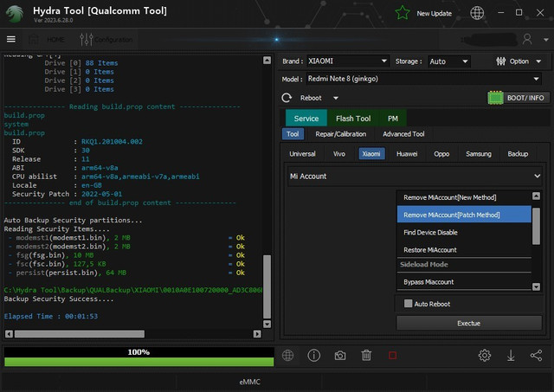Click the option list scrollbar thumb

536,226
